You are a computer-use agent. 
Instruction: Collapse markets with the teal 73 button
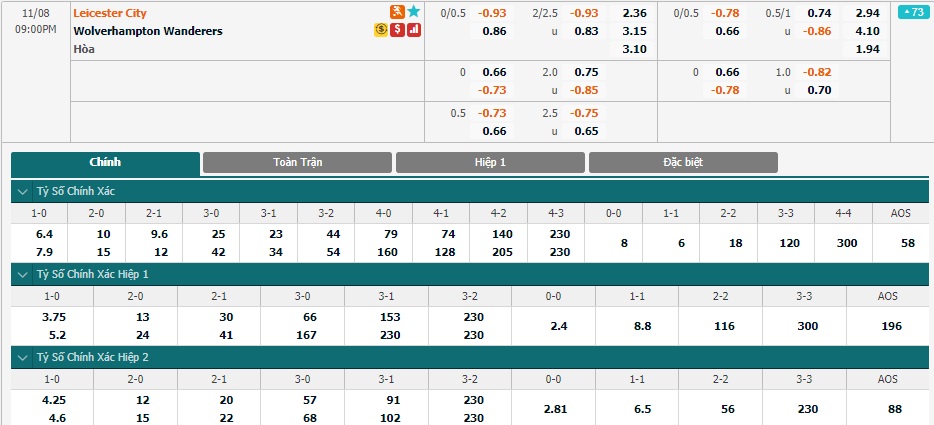(913, 12)
